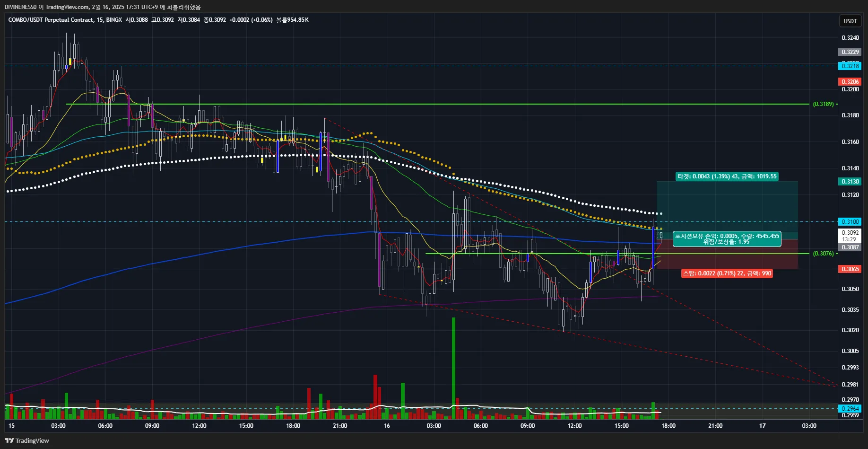Click price axis label 0.2970
The width and height of the screenshot is (868, 449).
click(850, 400)
